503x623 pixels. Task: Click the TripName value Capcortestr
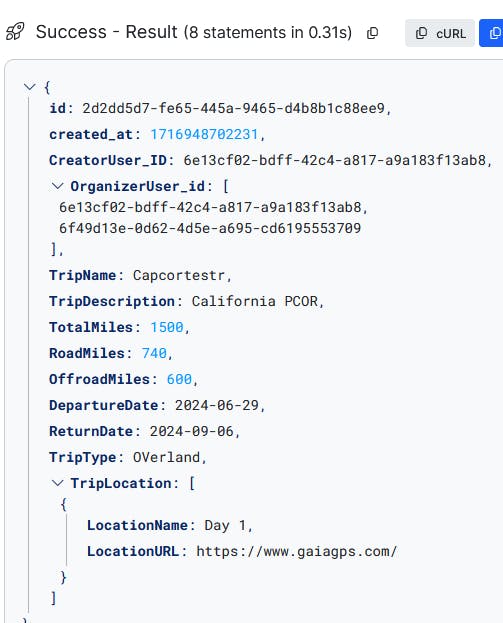coord(179,275)
